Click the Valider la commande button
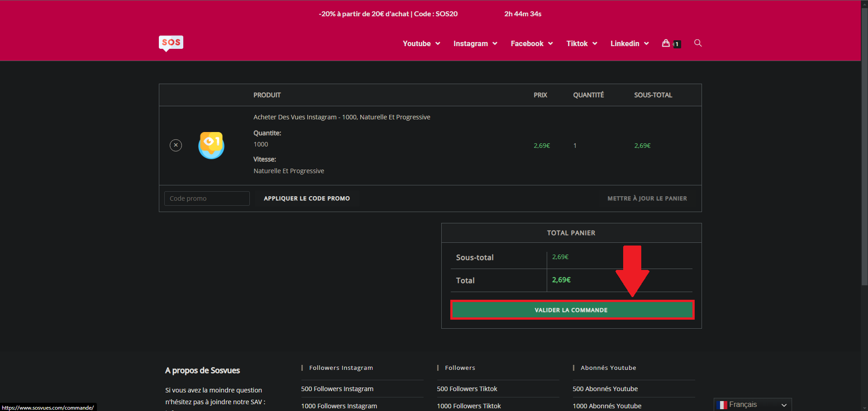The height and width of the screenshot is (411, 868). point(572,310)
